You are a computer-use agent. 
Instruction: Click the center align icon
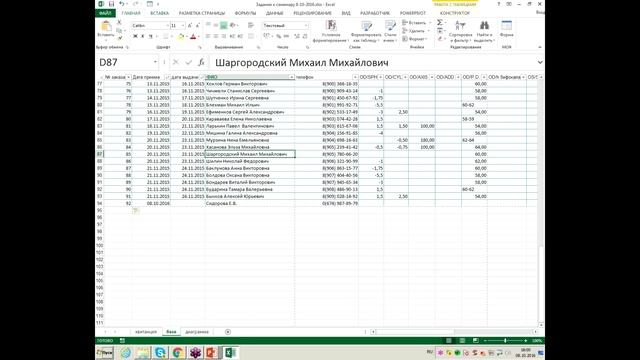(216, 36)
